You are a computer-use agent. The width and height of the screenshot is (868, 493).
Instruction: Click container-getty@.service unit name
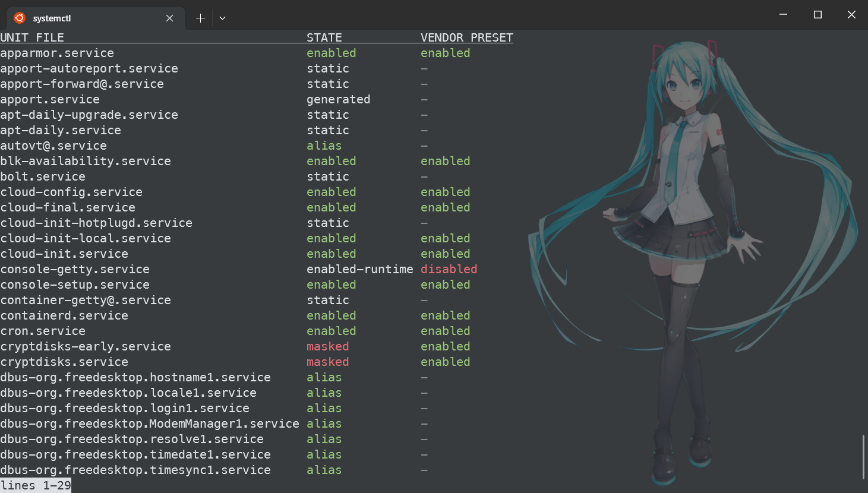pyautogui.click(x=86, y=300)
